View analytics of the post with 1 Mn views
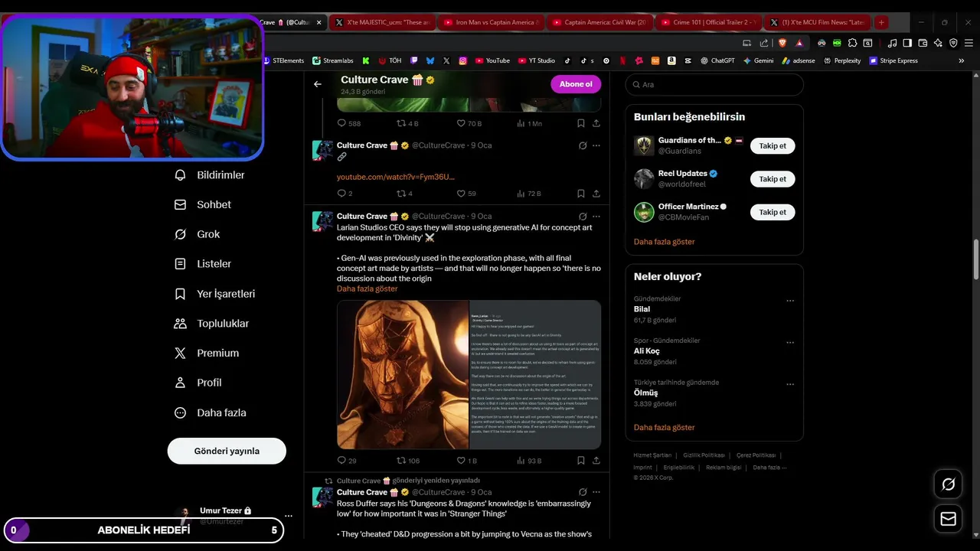The height and width of the screenshot is (551, 980). [521, 123]
